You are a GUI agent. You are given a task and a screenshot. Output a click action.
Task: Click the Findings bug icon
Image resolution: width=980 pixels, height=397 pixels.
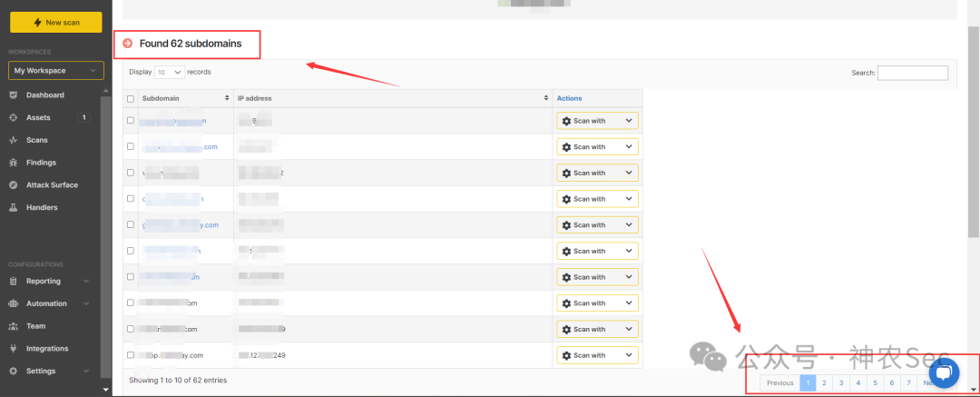click(13, 163)
